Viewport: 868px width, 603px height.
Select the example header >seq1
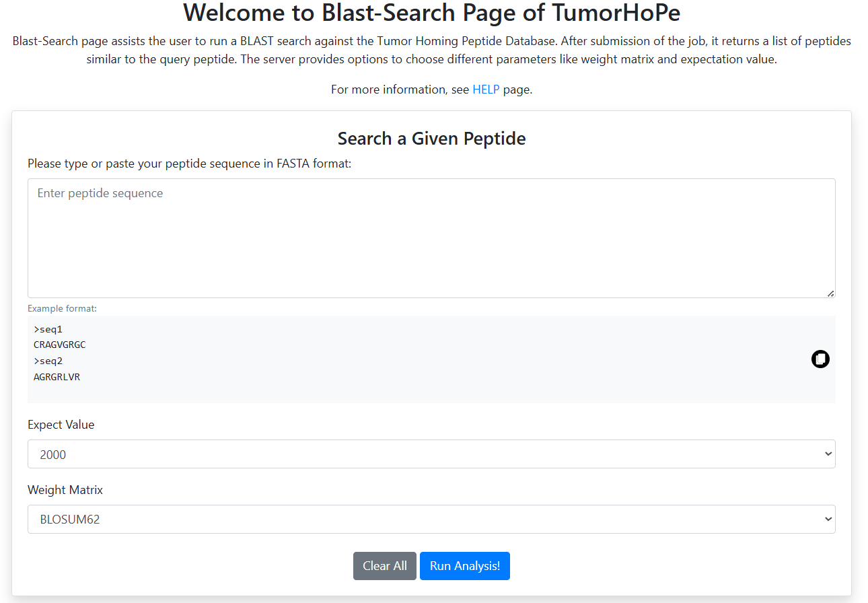[x=47, y=329]
